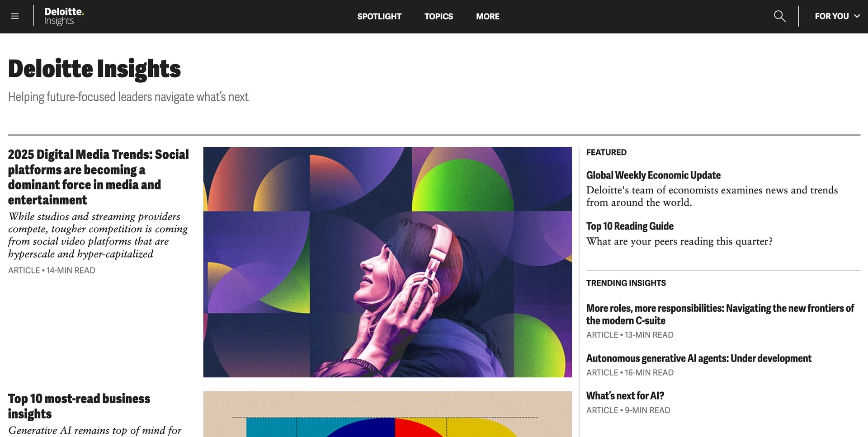Expand the FOR YOU dropdown chevron
The width and height of the screenshot is (868, 437).
pyautogui.click(x=857, y=16)
